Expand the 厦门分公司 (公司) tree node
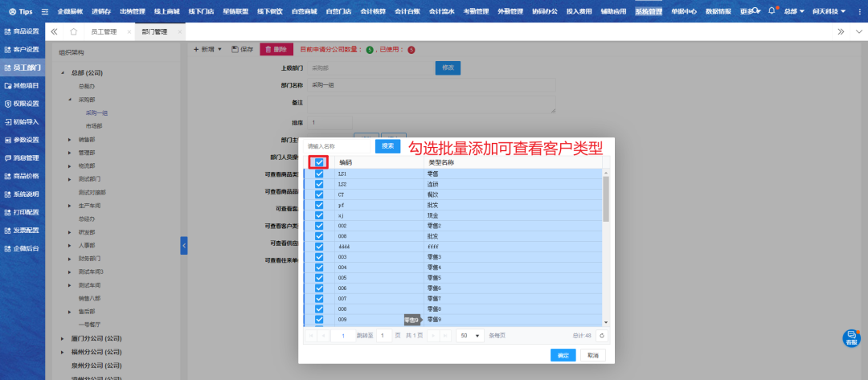 (62, 339)
